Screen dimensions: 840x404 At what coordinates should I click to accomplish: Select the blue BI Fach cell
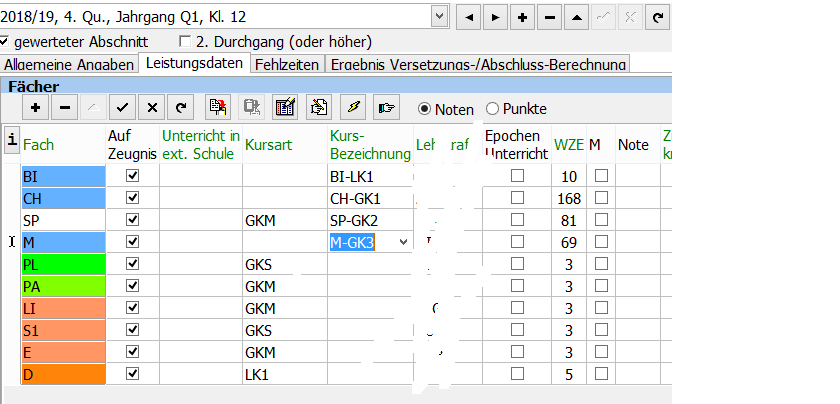click(63, 176)
